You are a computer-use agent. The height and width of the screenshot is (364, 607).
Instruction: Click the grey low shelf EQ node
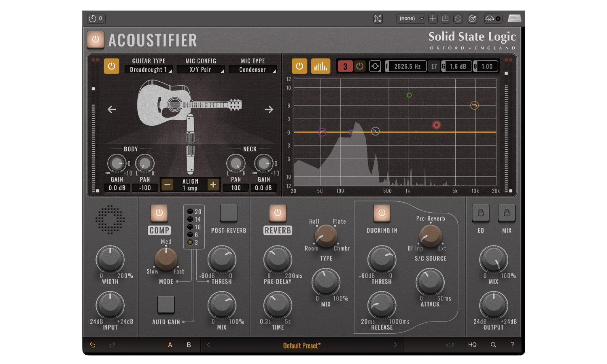pos(375,131)
